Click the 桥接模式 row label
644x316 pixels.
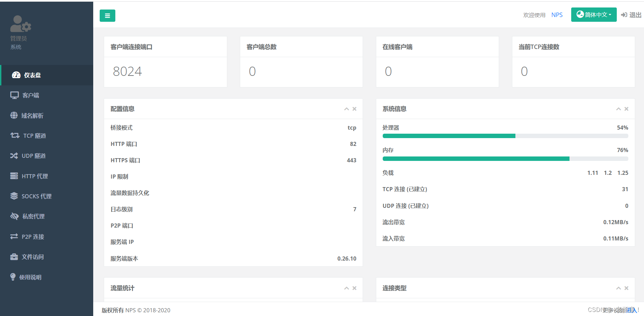pyautogui.click(x=121, y=128)
